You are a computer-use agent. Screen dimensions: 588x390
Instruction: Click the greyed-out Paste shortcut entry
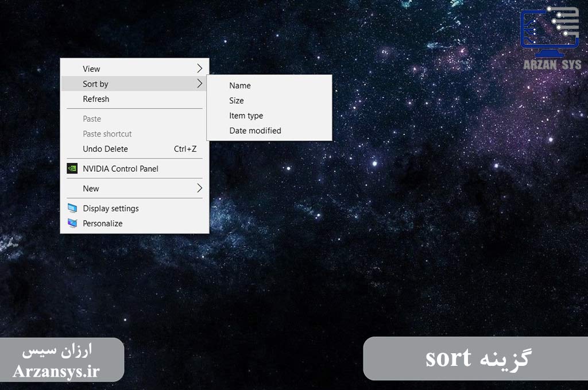click(x=134, y=134)
